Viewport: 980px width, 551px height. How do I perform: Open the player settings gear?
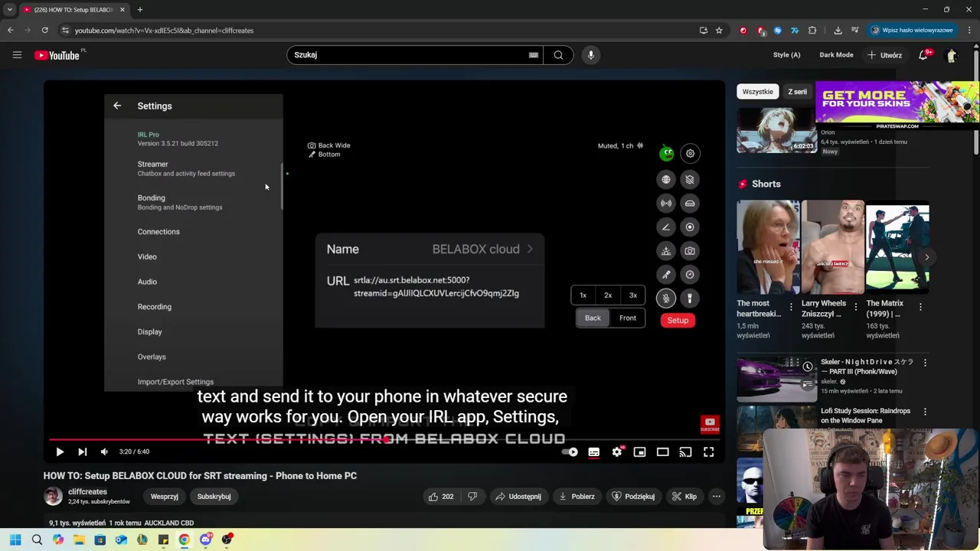pos(617,452)
